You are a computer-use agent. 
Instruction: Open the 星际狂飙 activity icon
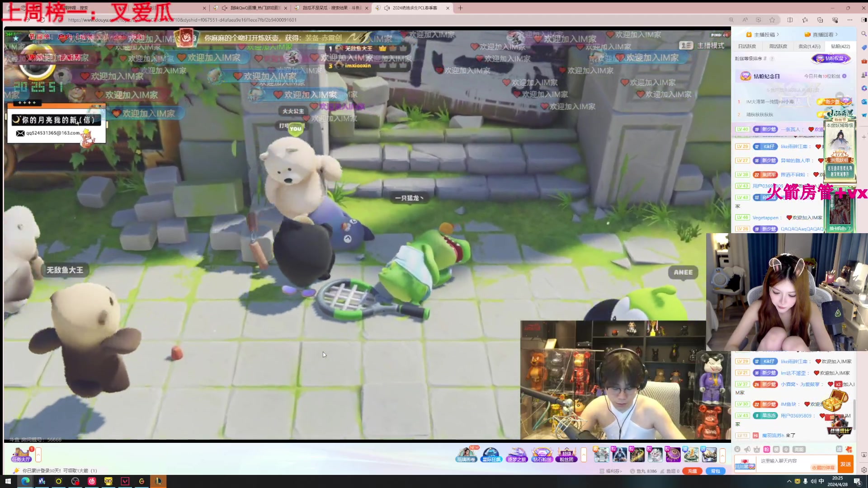click(x=491, y=455)
